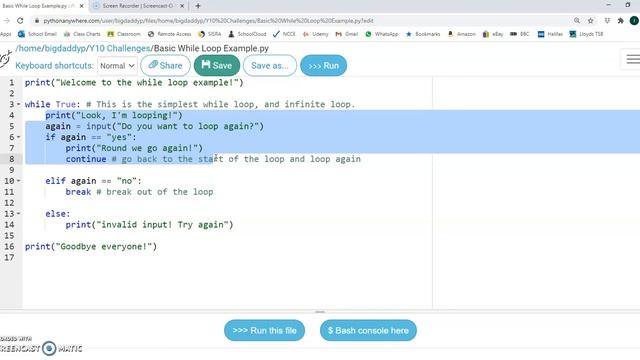Click line number 16 in the gutter
The width and height of the screenshot is (640, 360).
point(9,247)
